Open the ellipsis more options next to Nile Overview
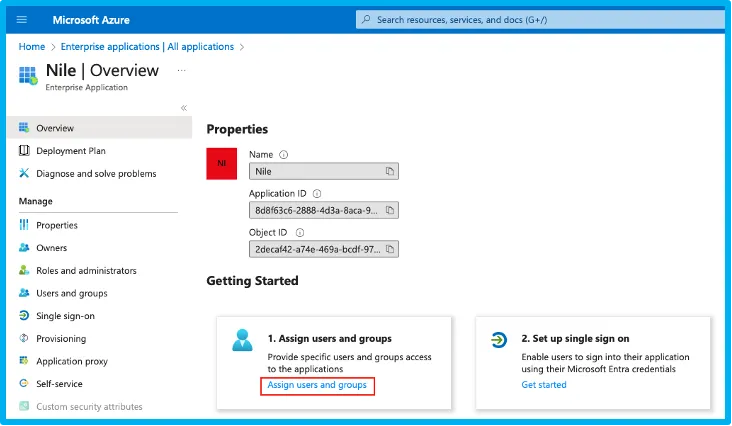732x426 pixels. tap(182, 70)
